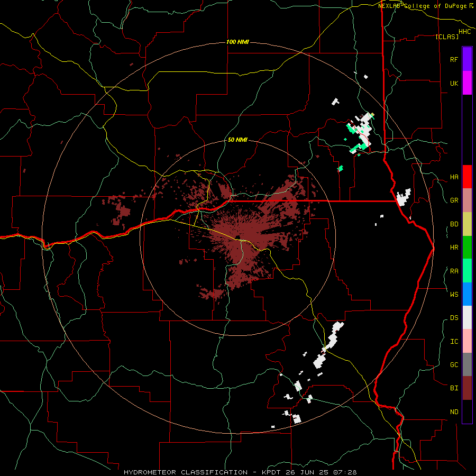Click the 50 NMI range ring label
476x476 pixels.
click(237, 140)
